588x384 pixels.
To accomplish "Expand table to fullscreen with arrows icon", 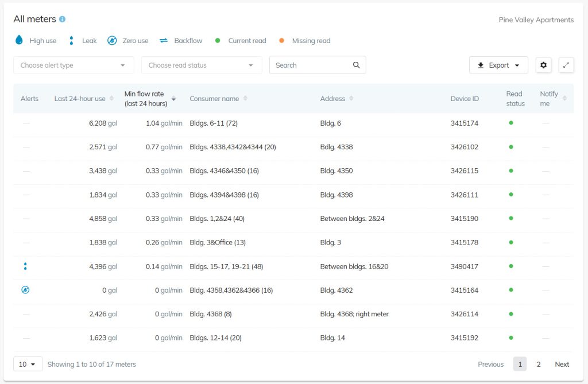I will coord(566,65).
